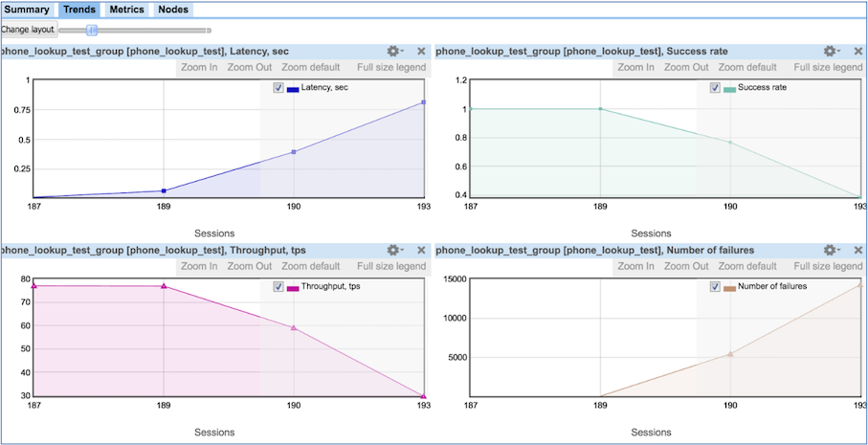Click the Change layout button
This screenshot has width=868, height=445.
point(29,30)
